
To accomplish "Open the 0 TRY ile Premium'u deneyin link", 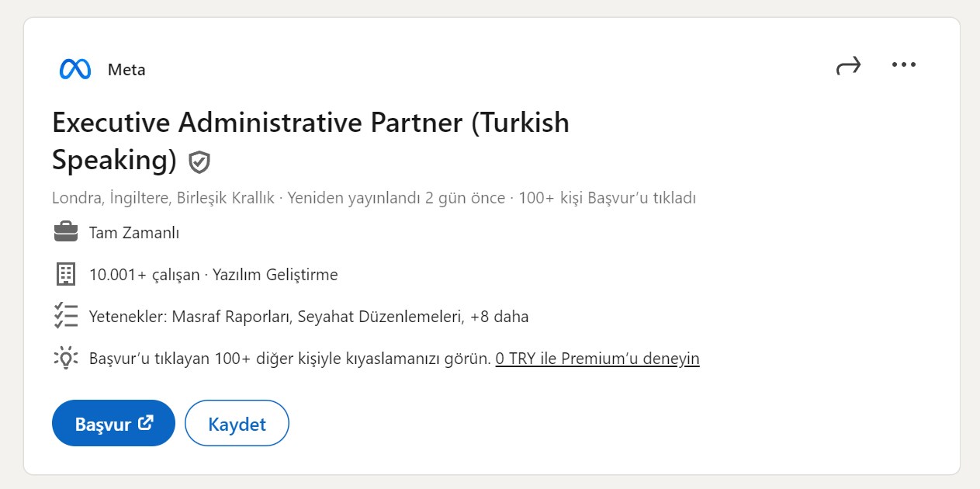I will click(x=597, y=359).
